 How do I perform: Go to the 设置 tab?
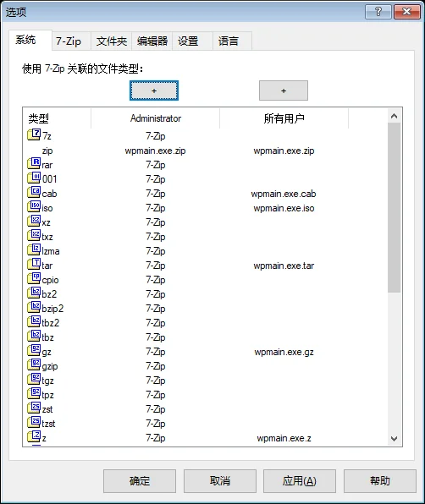click(x=192, y=41)
